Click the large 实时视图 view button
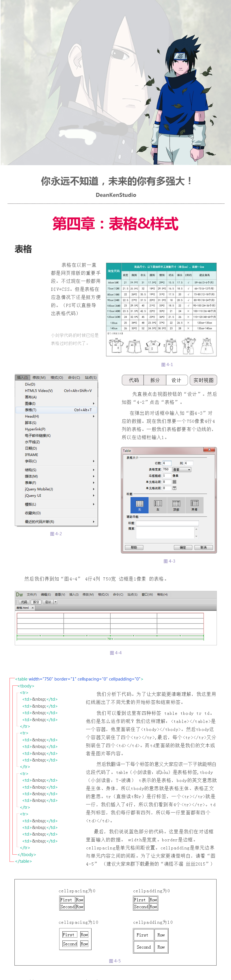This screenshot has width=231, height=980. pyautogui.click(x=203, y=380)
